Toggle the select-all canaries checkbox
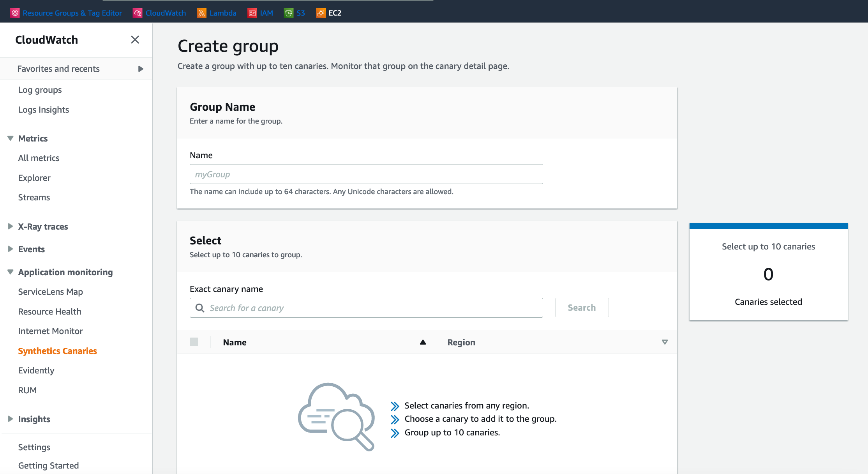Screen dimensions: 868x474 tap(194, 342)
